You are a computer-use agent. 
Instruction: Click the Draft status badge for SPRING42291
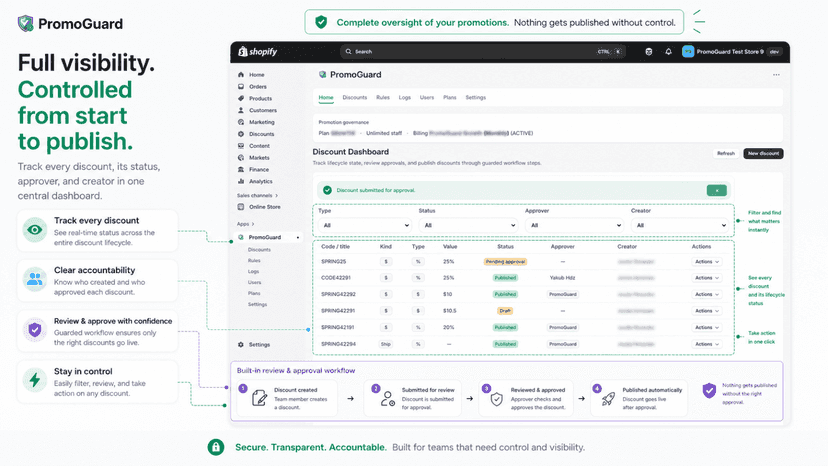[505, 311]
